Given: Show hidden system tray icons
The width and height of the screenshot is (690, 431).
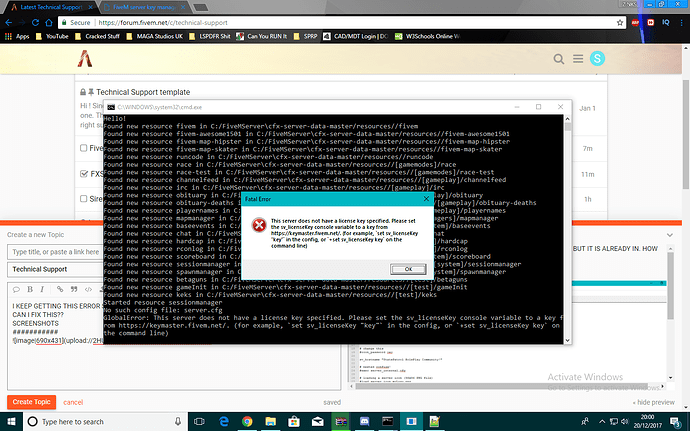Looking at the screenshot, I should pos(602,422).
